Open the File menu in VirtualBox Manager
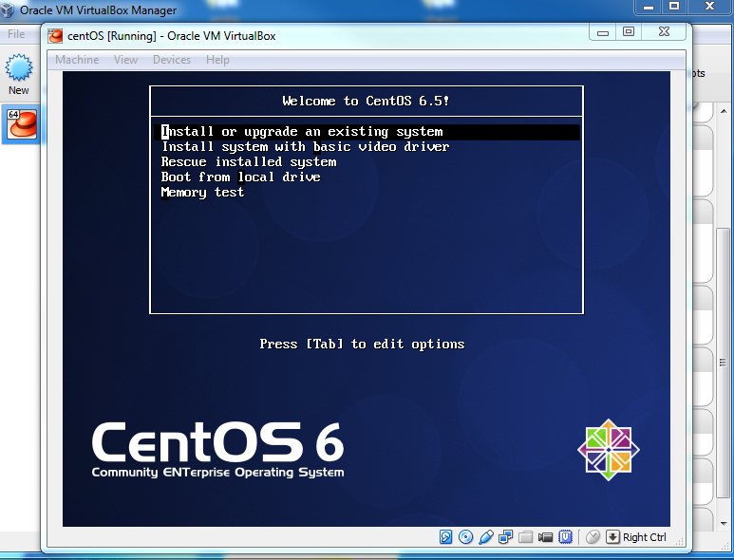This screenshot has height=560, width=734. (x=16, y=34)
